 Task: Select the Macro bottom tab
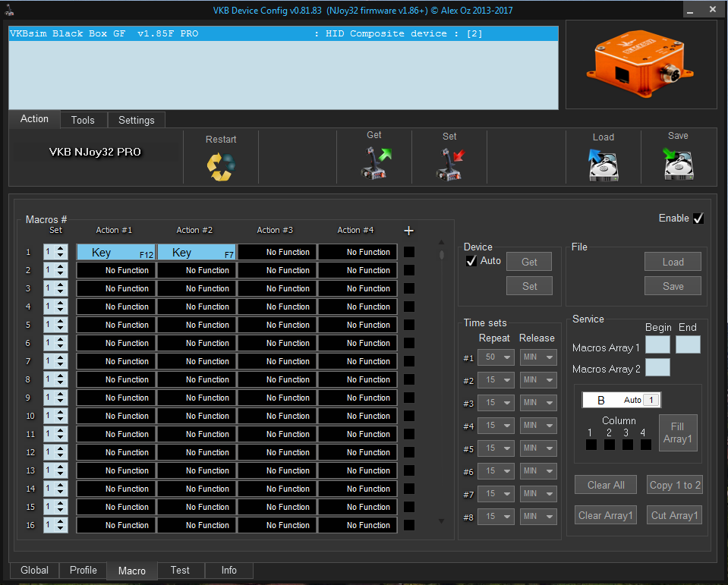pos(132,571)
